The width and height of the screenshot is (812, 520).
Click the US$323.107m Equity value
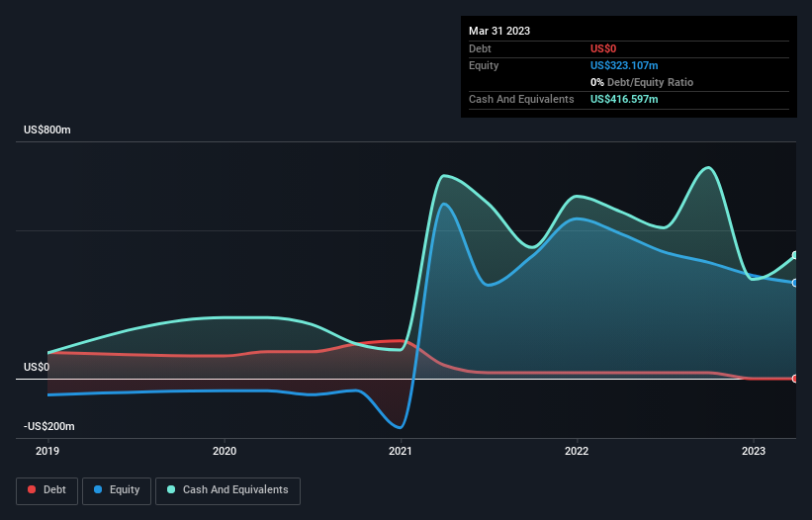pos(624,65)
